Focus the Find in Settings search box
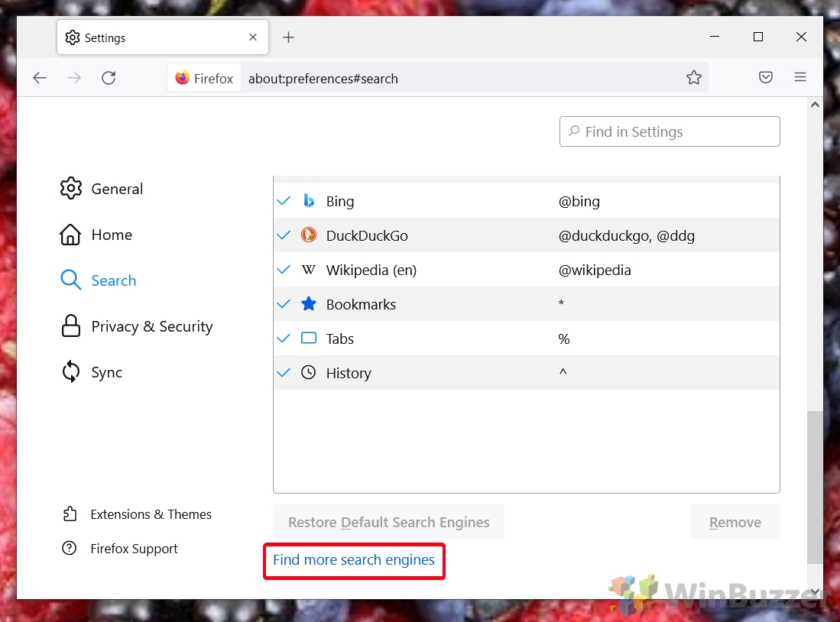840x622 pixels. (670, 131)
